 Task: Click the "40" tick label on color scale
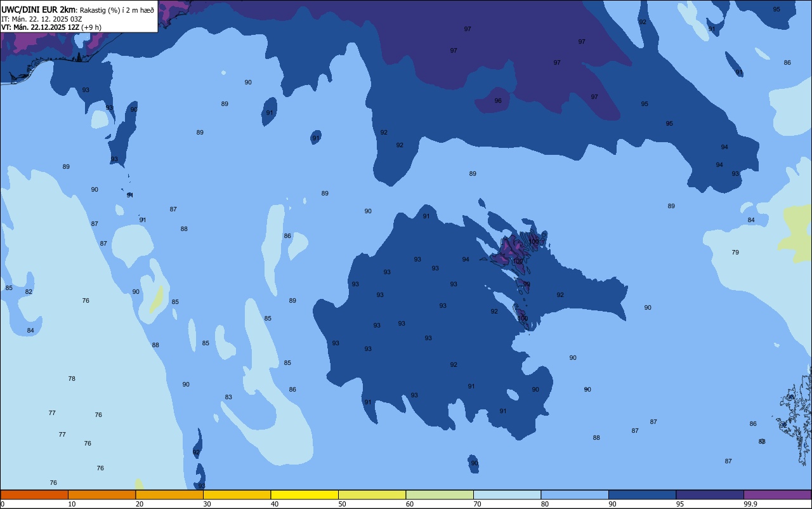pos(274,504)
